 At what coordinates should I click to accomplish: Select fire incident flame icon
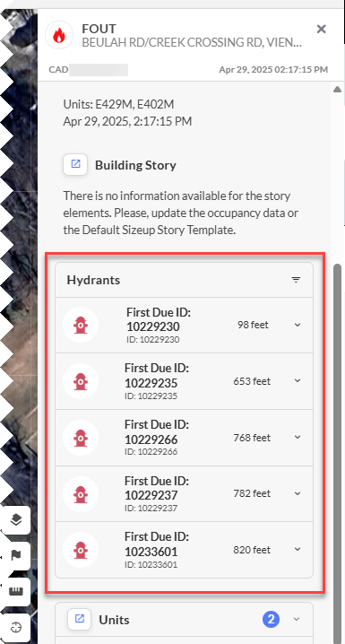point(59,35)
